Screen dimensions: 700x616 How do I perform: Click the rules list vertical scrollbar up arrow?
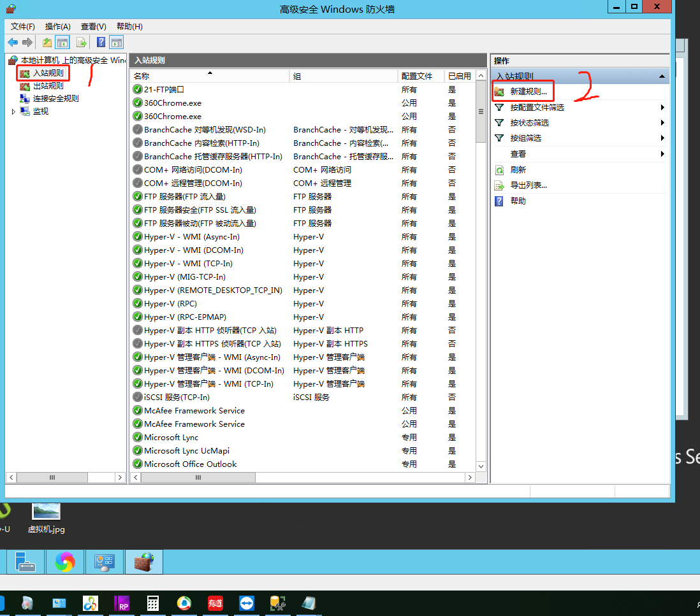(481, 76)
